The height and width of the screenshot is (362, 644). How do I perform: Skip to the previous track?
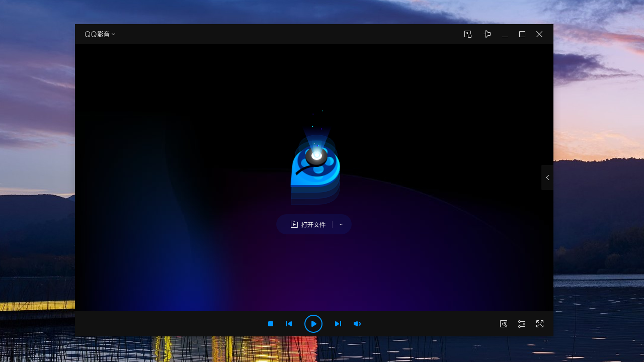[x=289, y=324]
